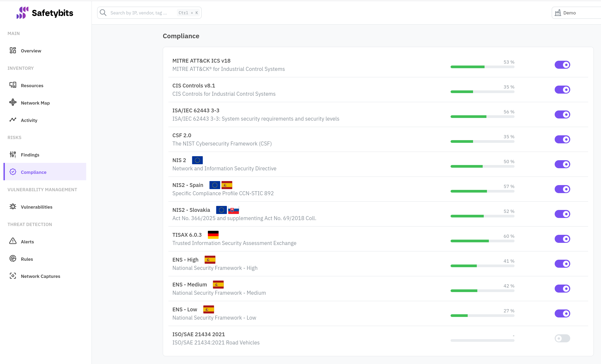Click the search magnifier icon
601x364 pixels.
103,13
